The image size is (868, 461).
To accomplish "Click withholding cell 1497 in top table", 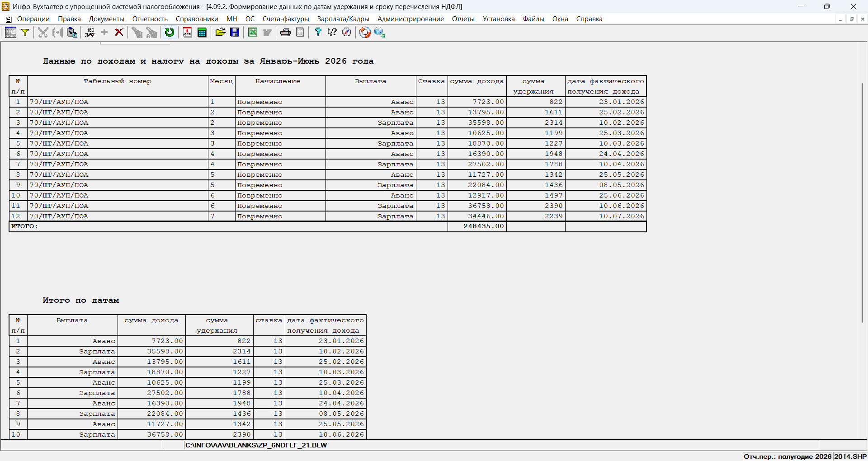I will tap(536, 196).
